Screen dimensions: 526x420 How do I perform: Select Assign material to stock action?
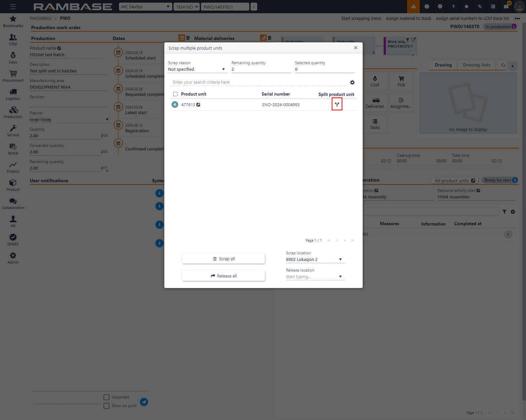[408, 19]
